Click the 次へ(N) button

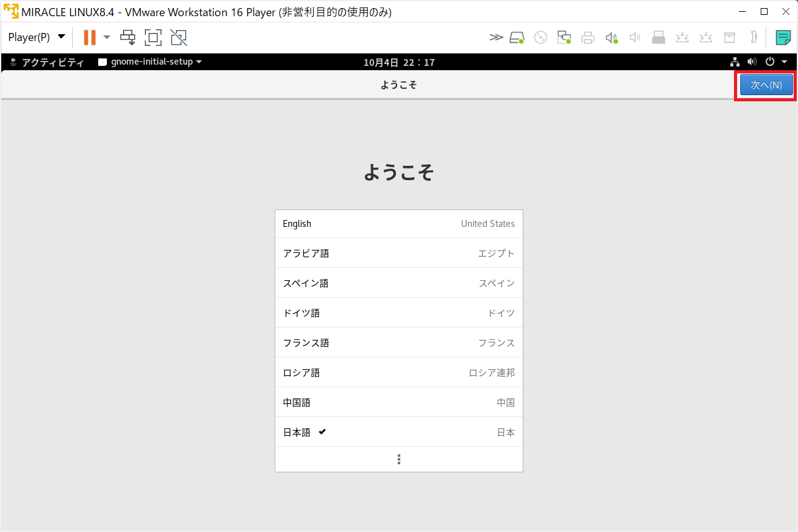pos(766,85)
